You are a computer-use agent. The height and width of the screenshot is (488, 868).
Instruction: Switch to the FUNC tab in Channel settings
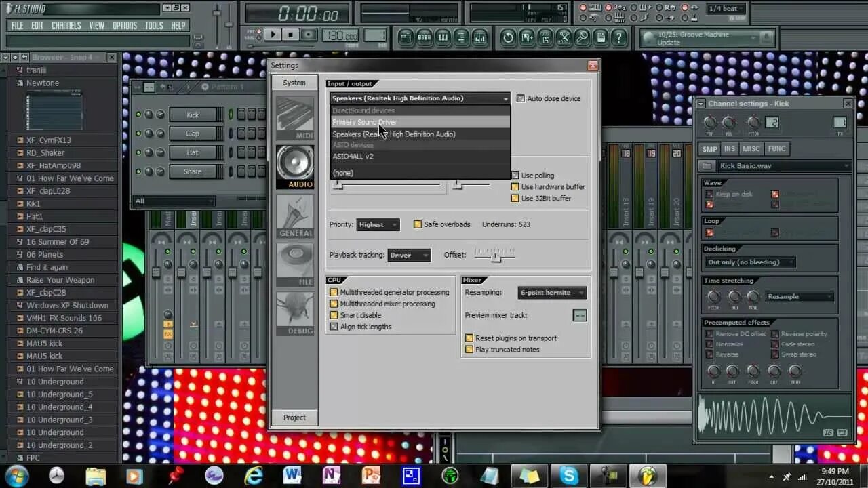pos(776,149)
